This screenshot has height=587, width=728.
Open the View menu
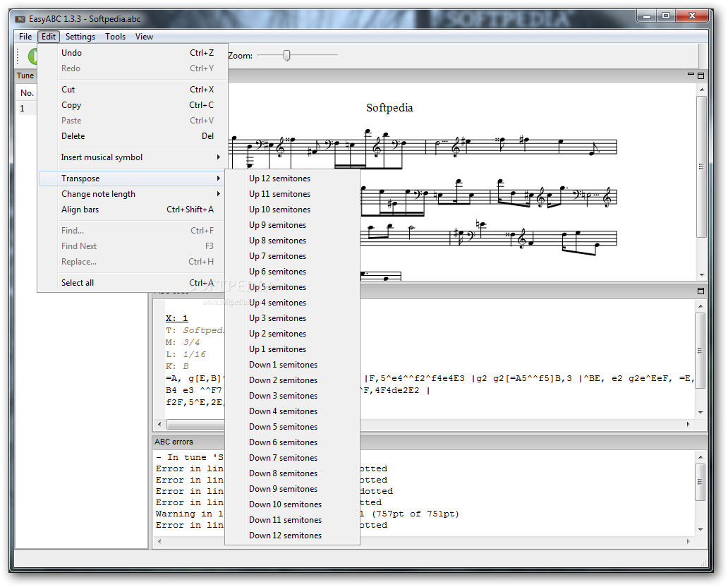coord(144,37)
